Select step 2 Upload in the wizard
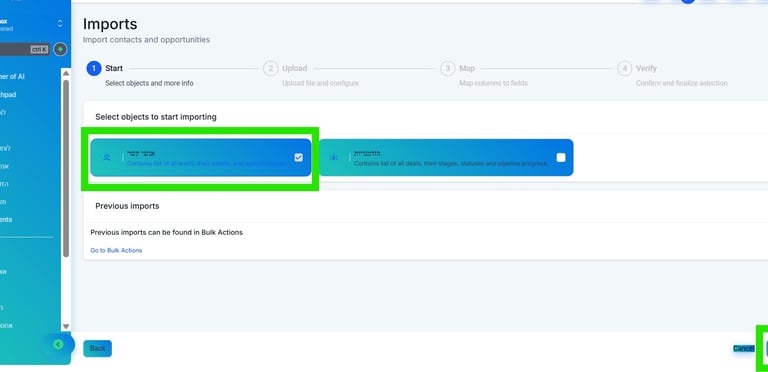The image size is (768, 372). (270, 69)
